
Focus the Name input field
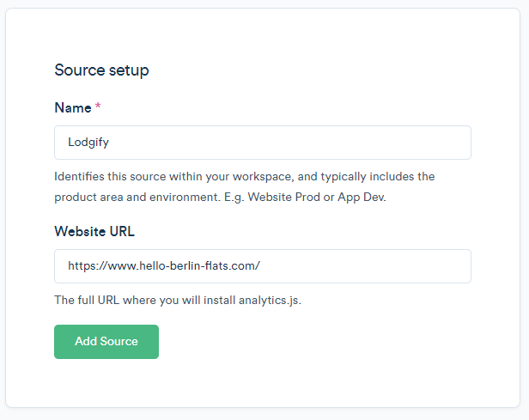pyautogui.click(x=262, y=143)
